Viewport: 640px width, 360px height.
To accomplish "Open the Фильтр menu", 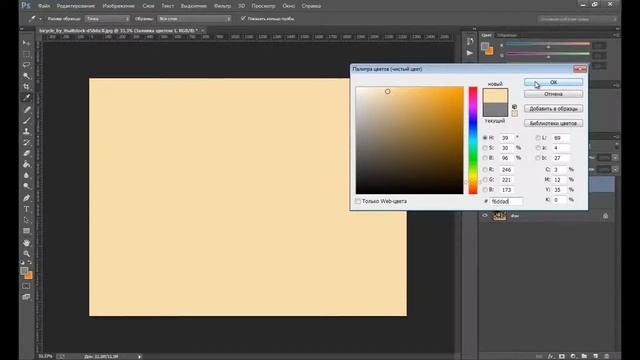I will (x=222, y=6).
